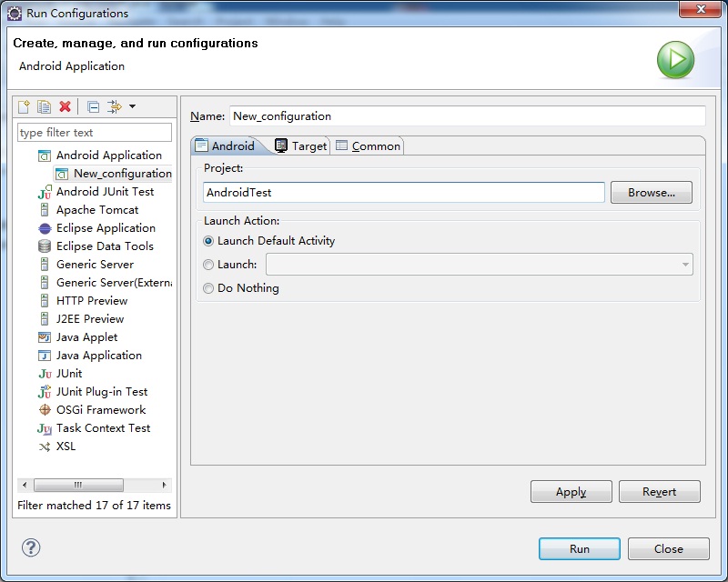Screen dimensions: 728x582
Task: Choose the Do Nothing radio option
Action: click(x=208, y=288)
